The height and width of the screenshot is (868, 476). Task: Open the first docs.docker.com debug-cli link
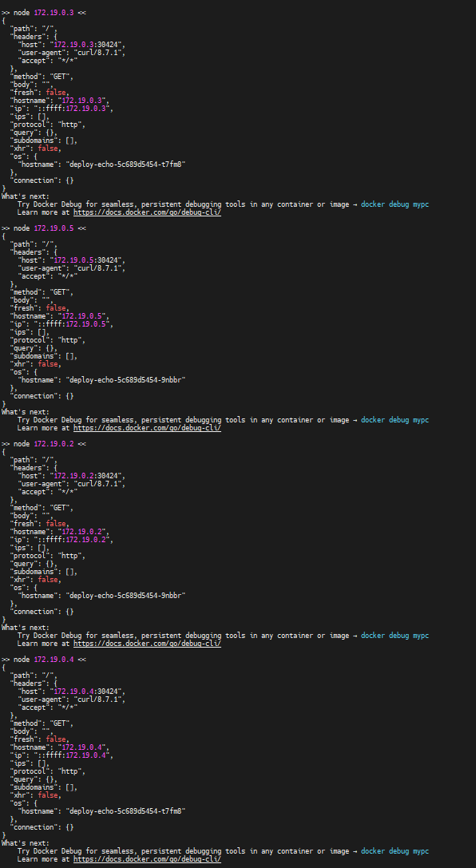[x=147, y=212]
